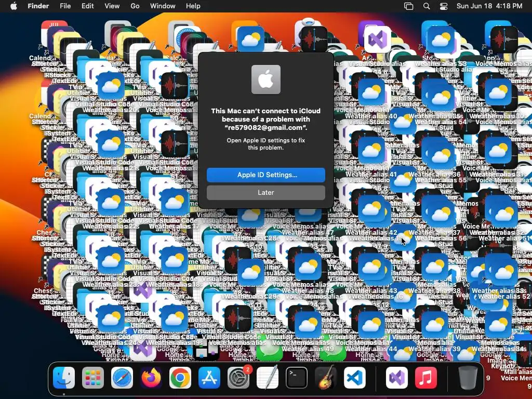
Task: Select the 'Weather alias 37' label
Action: (434, 233)
